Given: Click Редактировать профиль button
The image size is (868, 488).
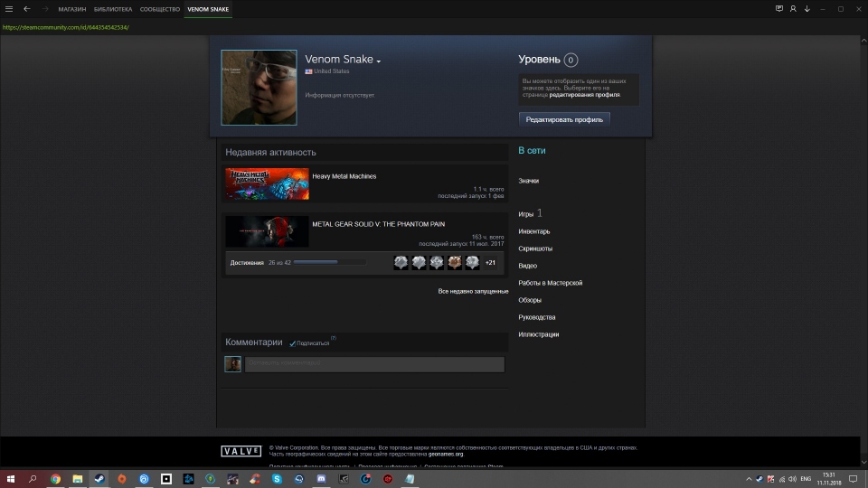Looking at the screenshot, I should coord(564,119).
